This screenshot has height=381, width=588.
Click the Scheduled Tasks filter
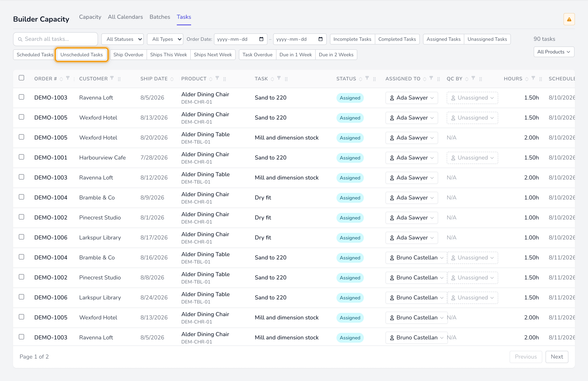[35, 54]
